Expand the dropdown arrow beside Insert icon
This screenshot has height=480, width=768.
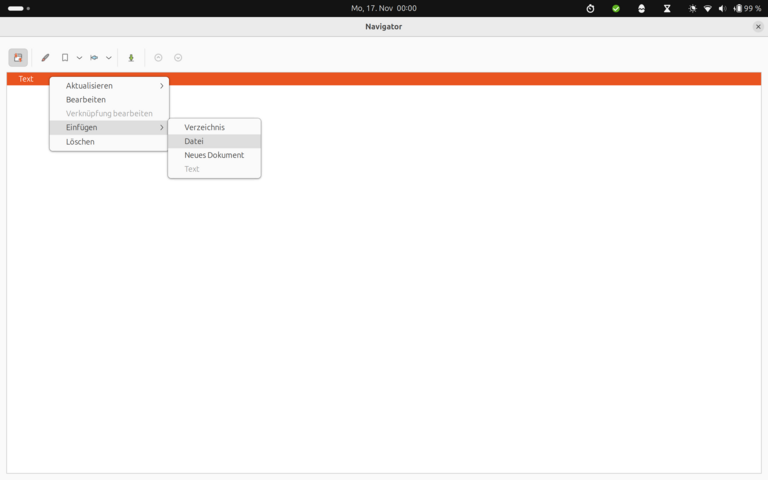click(109, 58)
